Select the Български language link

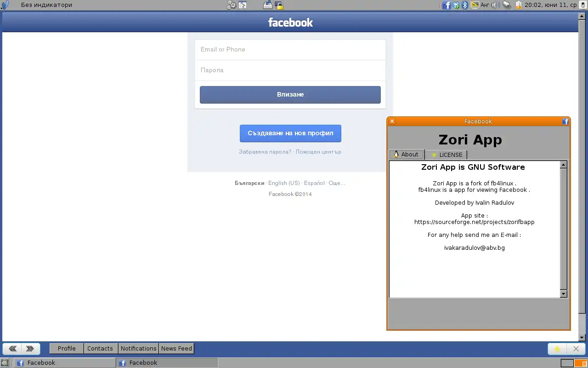point(249,183)
